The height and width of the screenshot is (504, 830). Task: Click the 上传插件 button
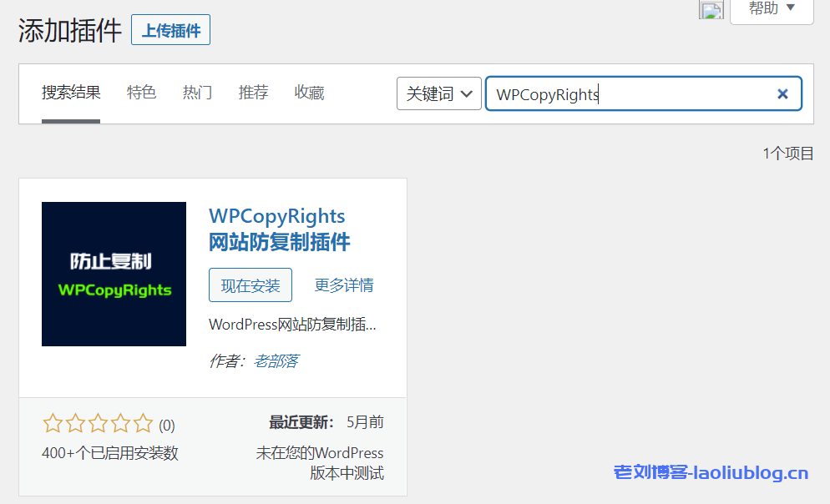[170, 31]
